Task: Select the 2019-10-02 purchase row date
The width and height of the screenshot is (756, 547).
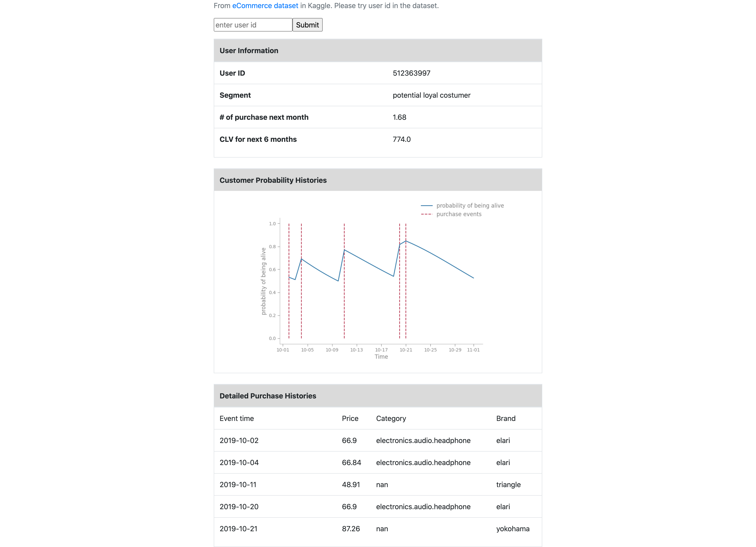Action: click(x=239, y=441)
